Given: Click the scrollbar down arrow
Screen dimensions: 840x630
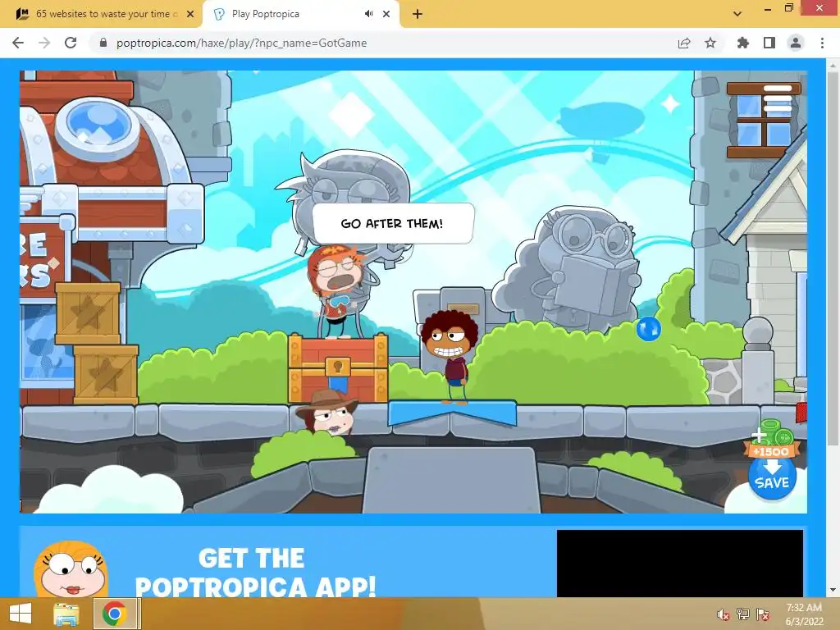Looking at the screenshot, I should pyautogui.click(x=833, y=591).
